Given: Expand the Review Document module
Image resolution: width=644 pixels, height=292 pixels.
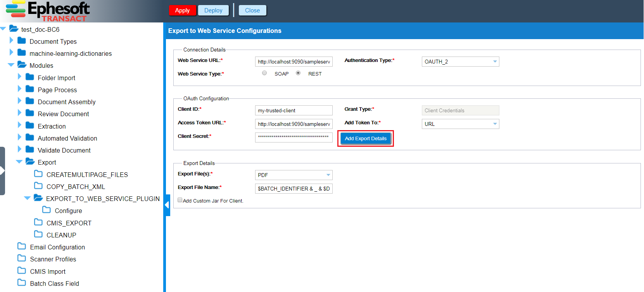Looking at the screenshot, I should (19, 113).
